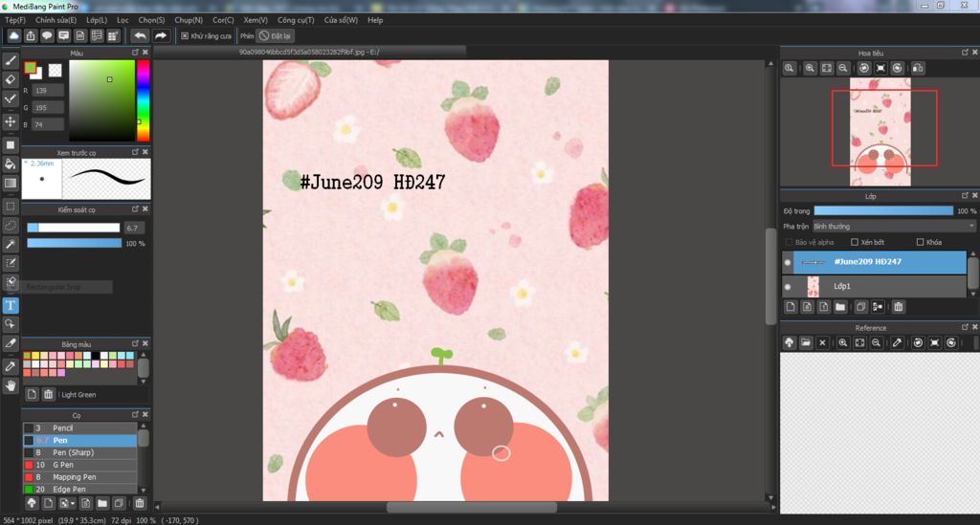Select the Mapping Pen brush

(x=80, y=477)
